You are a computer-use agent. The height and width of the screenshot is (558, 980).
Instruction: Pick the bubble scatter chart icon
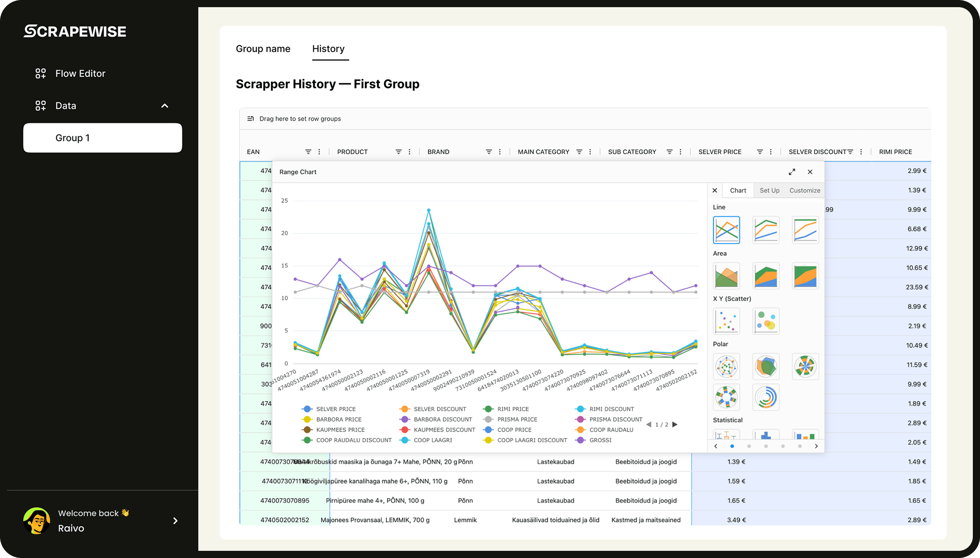(765, 321)
